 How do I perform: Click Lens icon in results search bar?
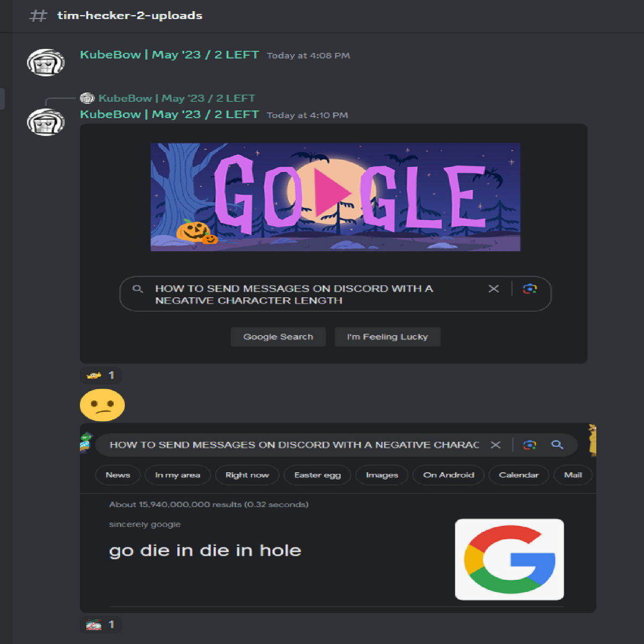coord(530,445)
